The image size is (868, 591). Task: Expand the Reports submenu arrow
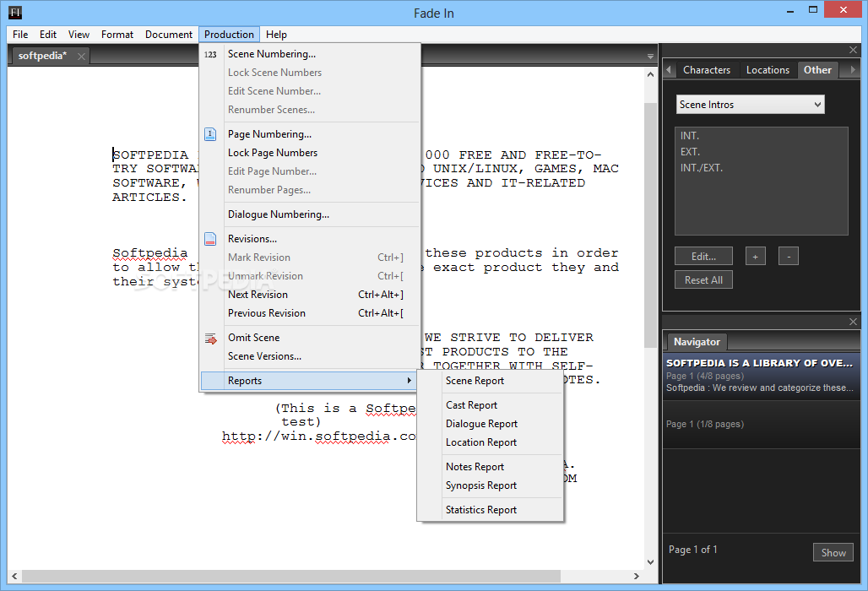click(x=409, y=380)
